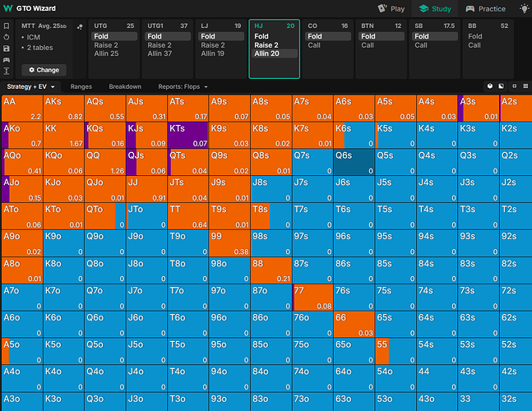Click the reset/undo circular arrow icon
The height and width of the screenshot is (411, 532).
coord(7,37)
